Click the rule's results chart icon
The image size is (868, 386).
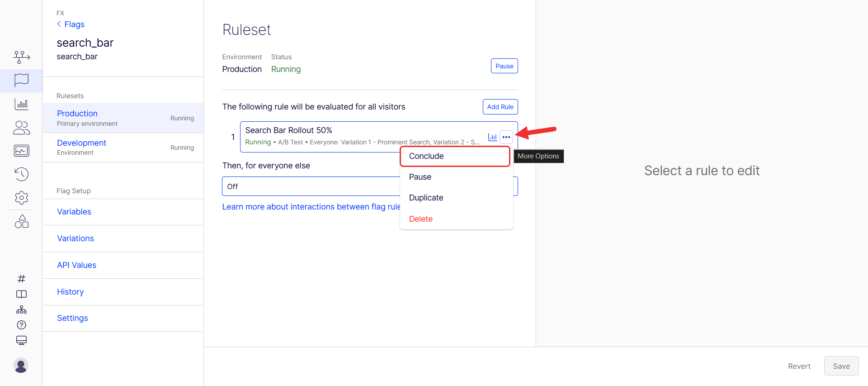pos(492,137)
